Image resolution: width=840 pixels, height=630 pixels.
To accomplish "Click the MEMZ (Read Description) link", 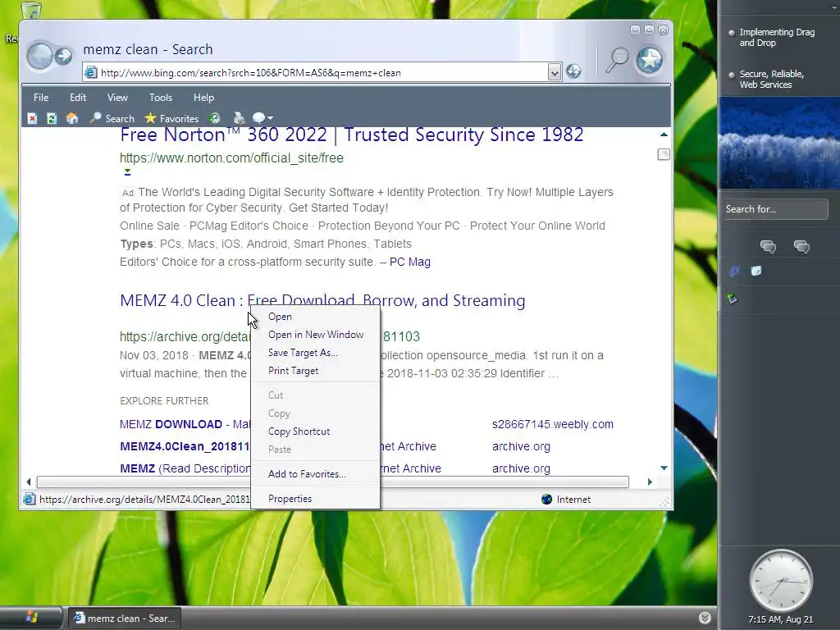I will coord(185,468).
